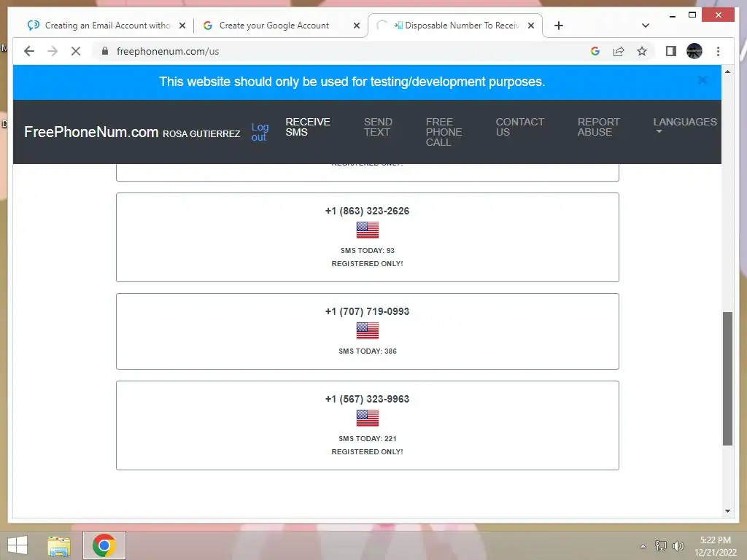The height and width of the screenshot is (560, 747).
Task: Show hidden system tray icons
Action: point(643,546)
